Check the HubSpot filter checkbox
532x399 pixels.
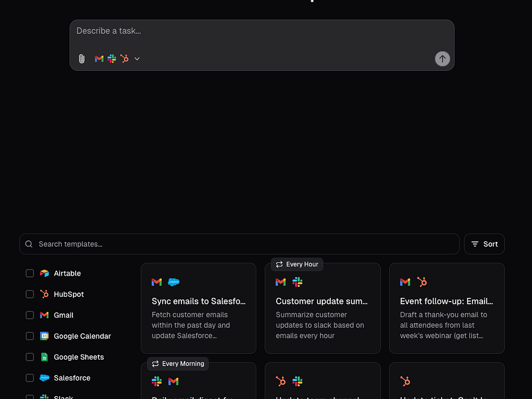click(30, 294)
